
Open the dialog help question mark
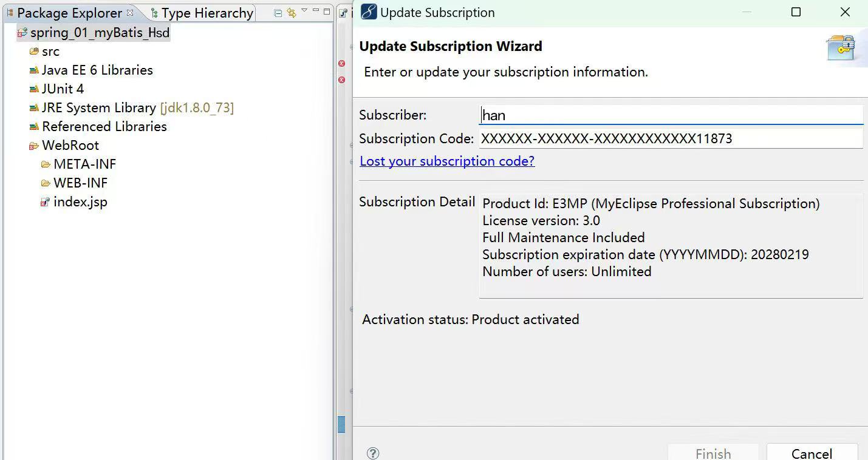pyautogui.click(x=373, y=453)
